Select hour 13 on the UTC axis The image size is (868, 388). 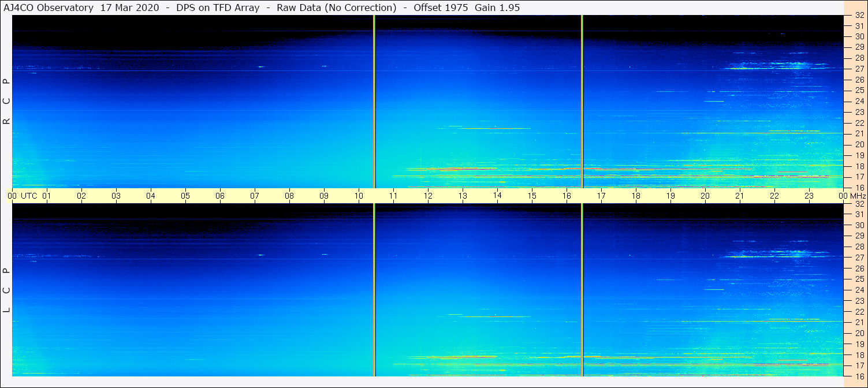[463, 196]
